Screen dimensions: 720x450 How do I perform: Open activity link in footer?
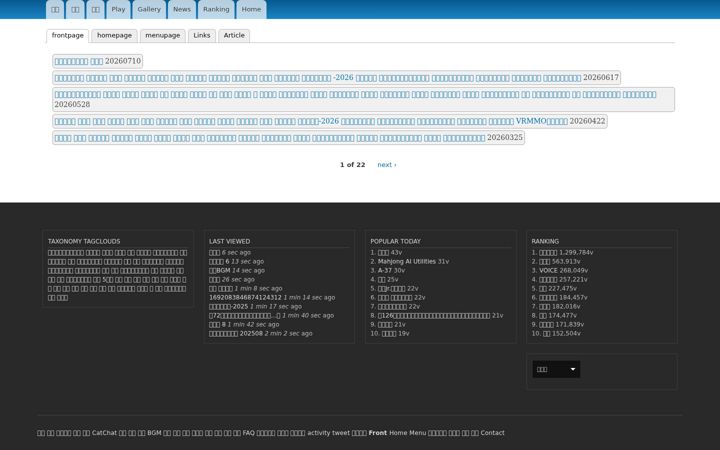click(319, 433)
